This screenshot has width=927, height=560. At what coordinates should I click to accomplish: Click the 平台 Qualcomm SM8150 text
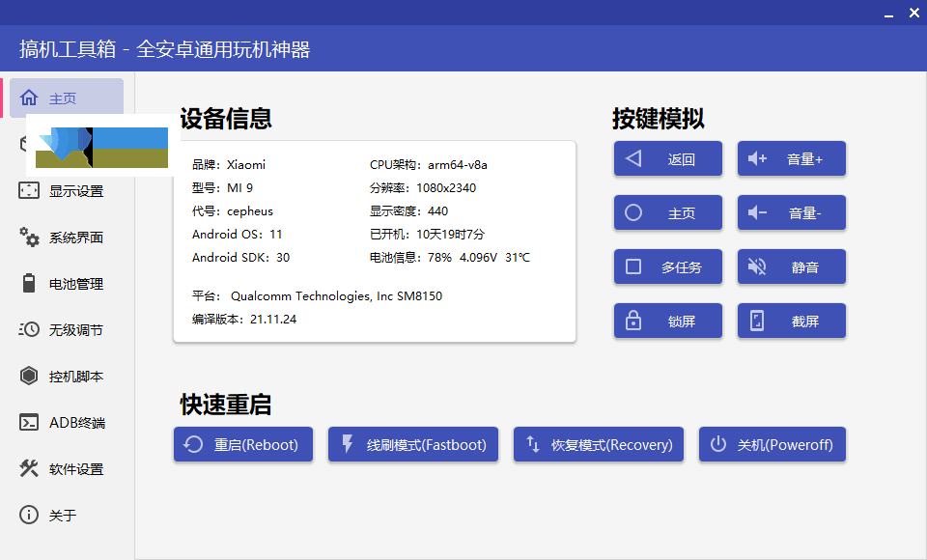[x=317, y=295]
